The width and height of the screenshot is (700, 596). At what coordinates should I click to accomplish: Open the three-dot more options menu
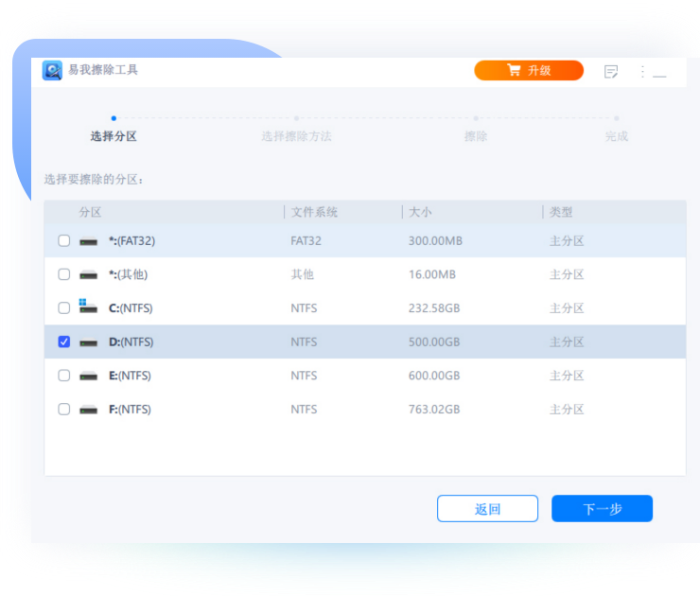pyautogui.click(x=642, y=71)
